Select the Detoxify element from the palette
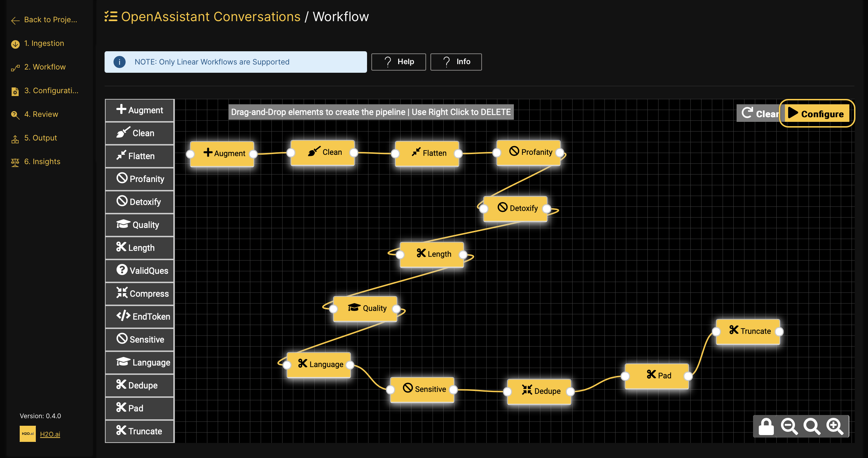This screenshot has width=868, height=458. click(x=139, y=202)
